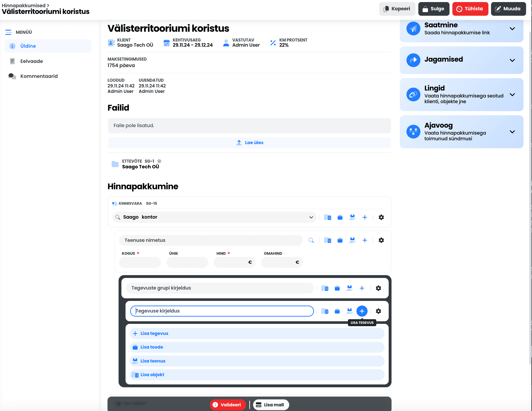Click the KM protsent 22% value
The width and height of the screenshot is (532, 411).
(x=284, y=45)
